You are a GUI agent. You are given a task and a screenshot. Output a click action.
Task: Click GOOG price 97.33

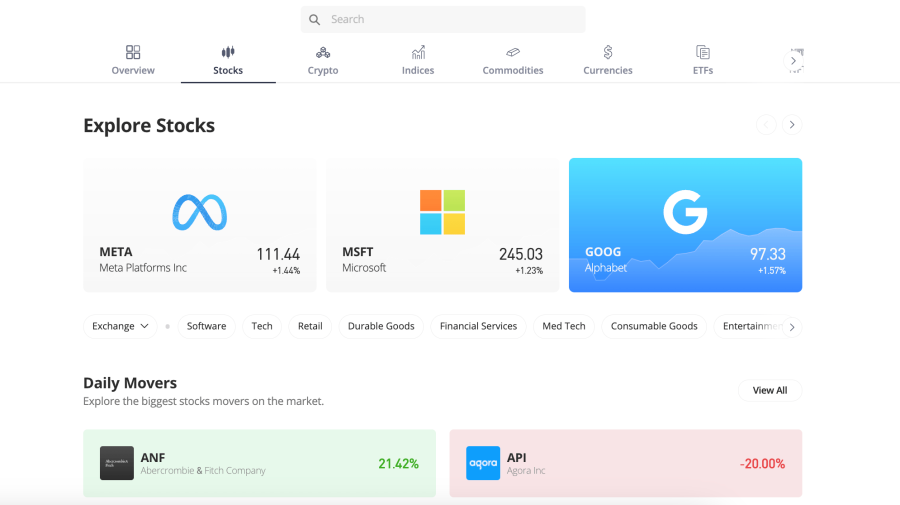pos(767,254)
